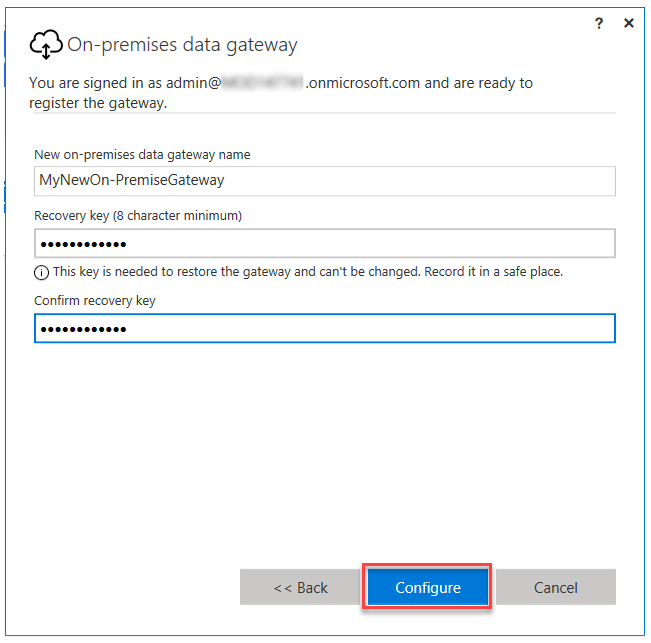Focus the gateway name field containing MyNewOn-PremiseGateway
Screen dimensions: 651x643
tap(324, 181)
